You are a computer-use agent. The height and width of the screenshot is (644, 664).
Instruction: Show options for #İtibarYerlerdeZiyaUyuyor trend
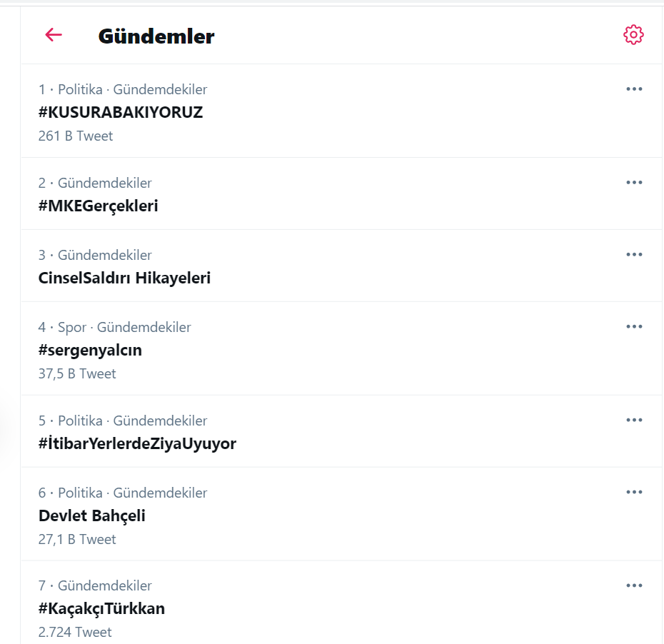634,421
